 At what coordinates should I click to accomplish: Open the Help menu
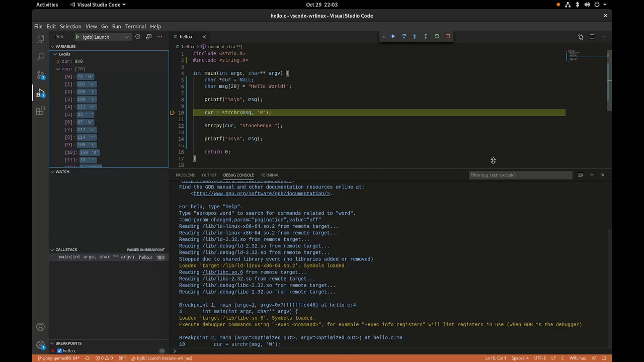coord(155,26)
